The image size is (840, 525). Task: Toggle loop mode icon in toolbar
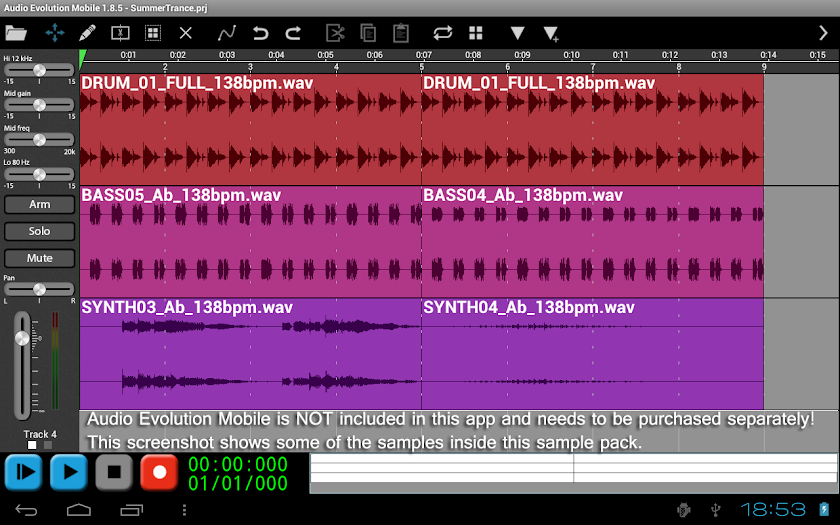(442, 33)
